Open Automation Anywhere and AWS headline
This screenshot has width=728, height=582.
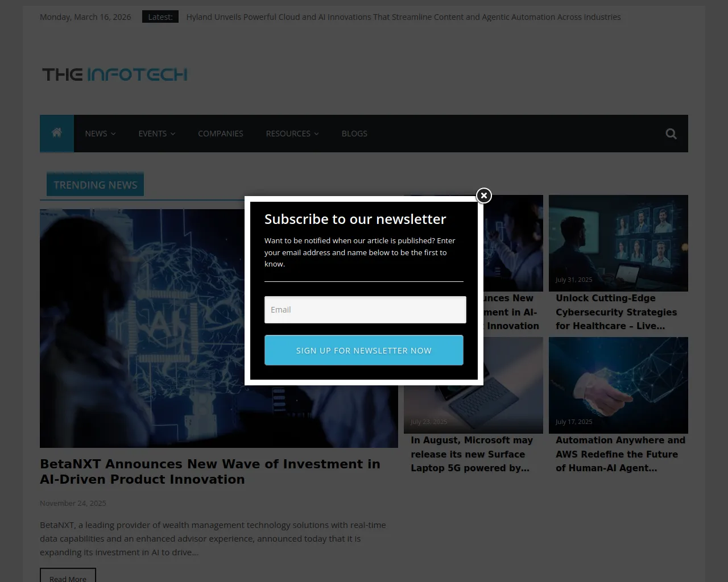pos(621,454)
